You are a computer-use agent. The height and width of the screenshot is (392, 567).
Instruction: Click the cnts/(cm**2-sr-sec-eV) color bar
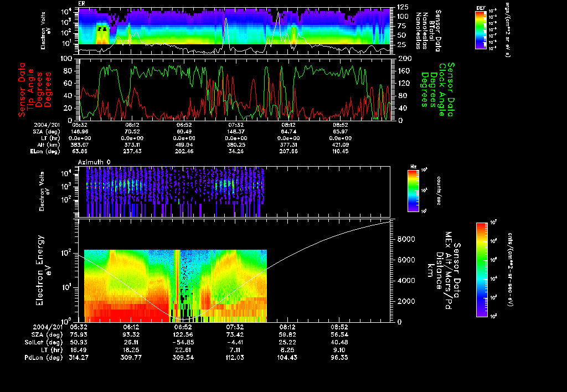click(x=482, y=270)
